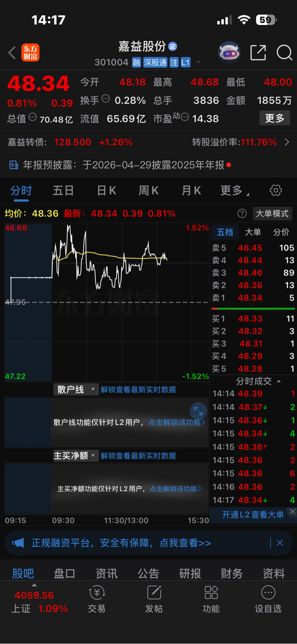The height and width of the screenshot is (644, 297).
Task: Tap the info icon beside 市盈动
Action: 185,117
